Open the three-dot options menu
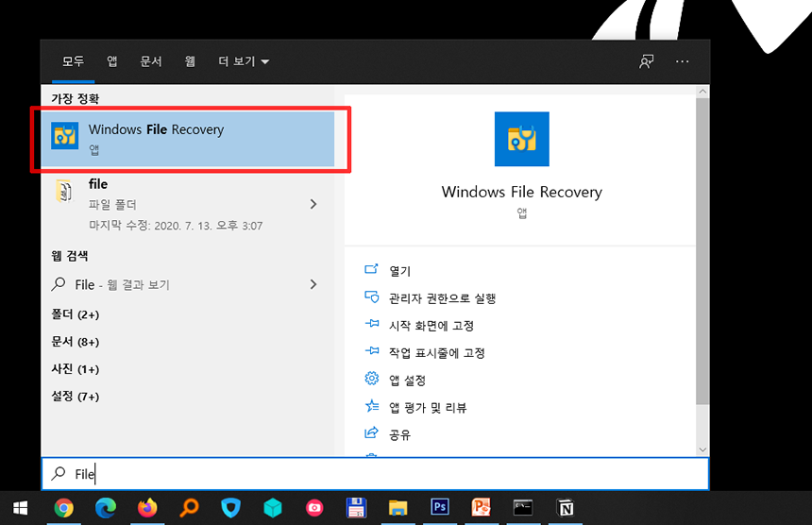Image resolution: width=812 pixels, height=525 pixels. point(682,61)
